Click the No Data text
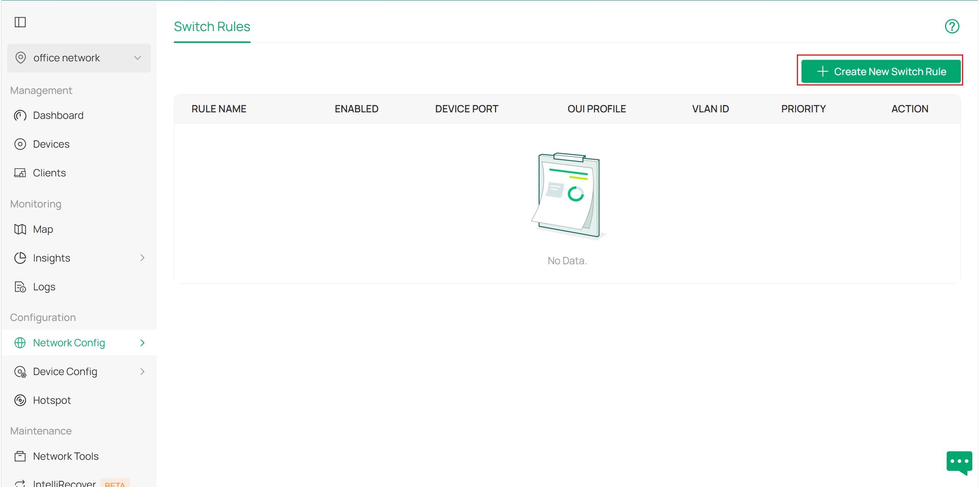 coord(567,261)
